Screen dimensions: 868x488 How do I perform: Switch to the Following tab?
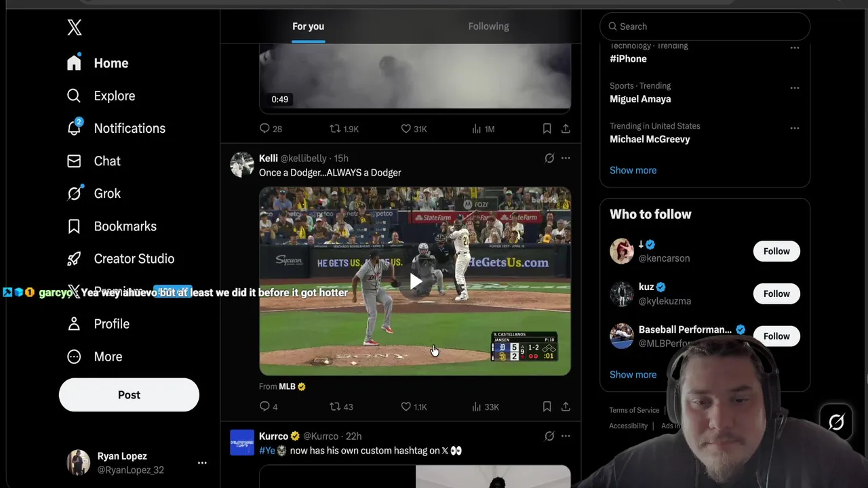(x=488, y=26)
